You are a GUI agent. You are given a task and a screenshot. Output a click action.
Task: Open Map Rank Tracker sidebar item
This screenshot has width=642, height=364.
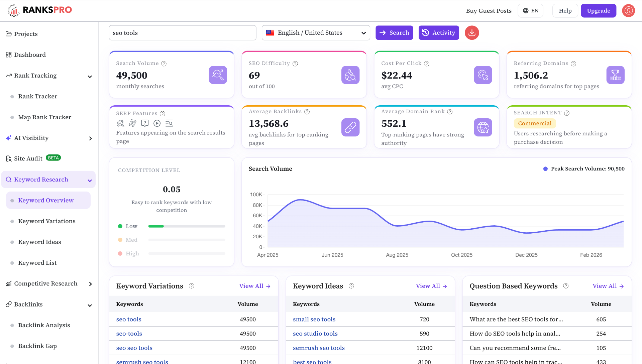click(44, 117)
